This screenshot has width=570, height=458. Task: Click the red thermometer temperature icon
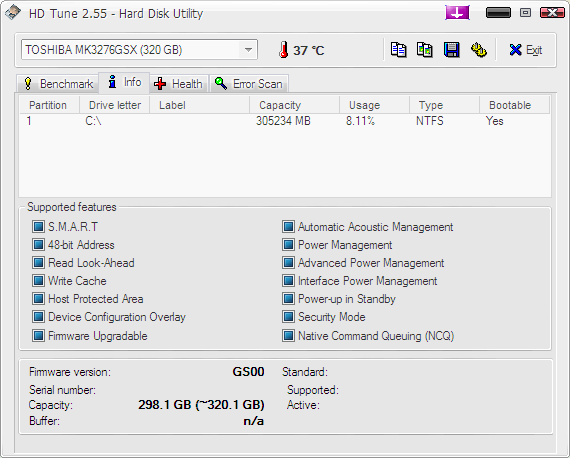[284, 50]
